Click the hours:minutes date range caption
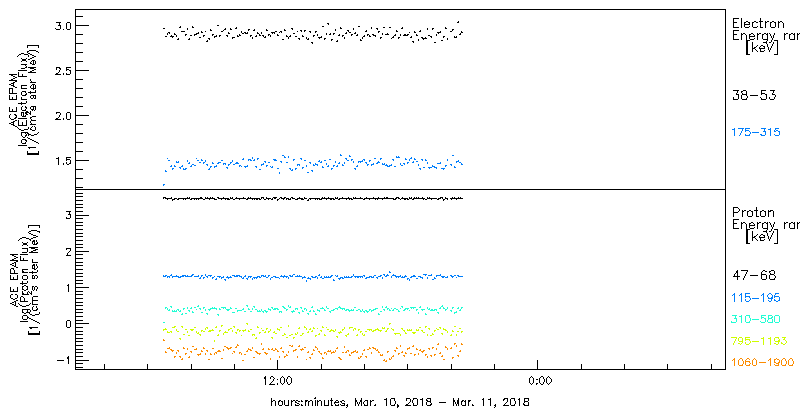This screenshot has height=410, width=800. click(x=400, y=402)
